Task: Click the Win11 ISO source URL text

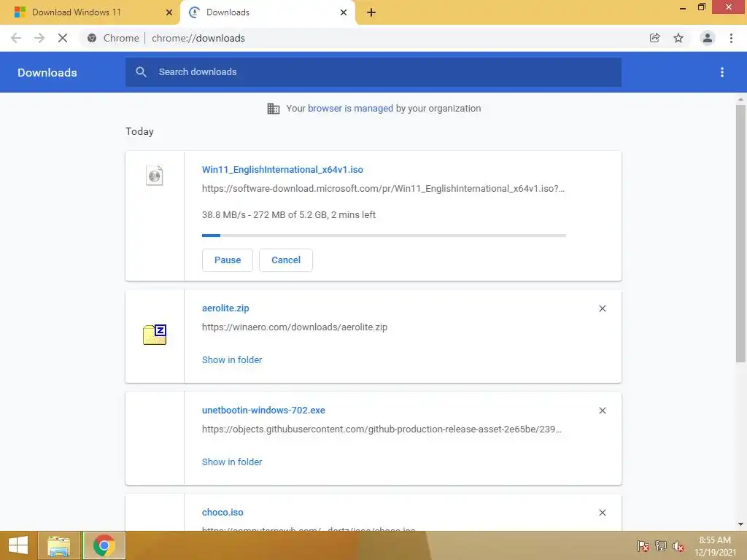Action: pyautogui.click(x=383, y=189)
